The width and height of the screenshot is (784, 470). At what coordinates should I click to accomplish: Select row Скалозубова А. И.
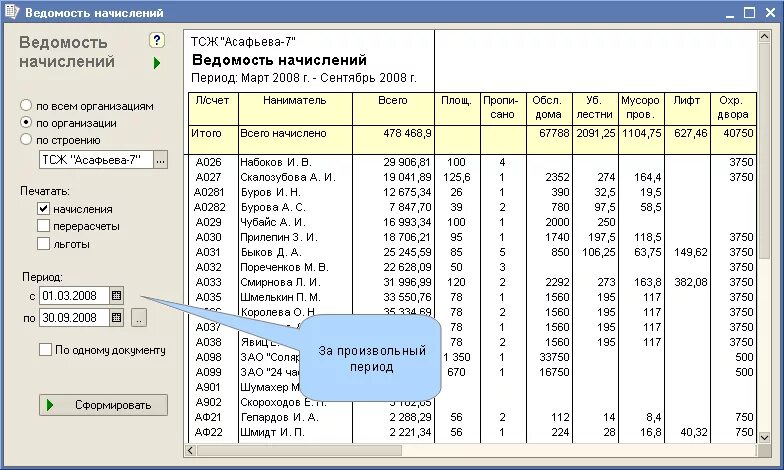pos(472,177)
